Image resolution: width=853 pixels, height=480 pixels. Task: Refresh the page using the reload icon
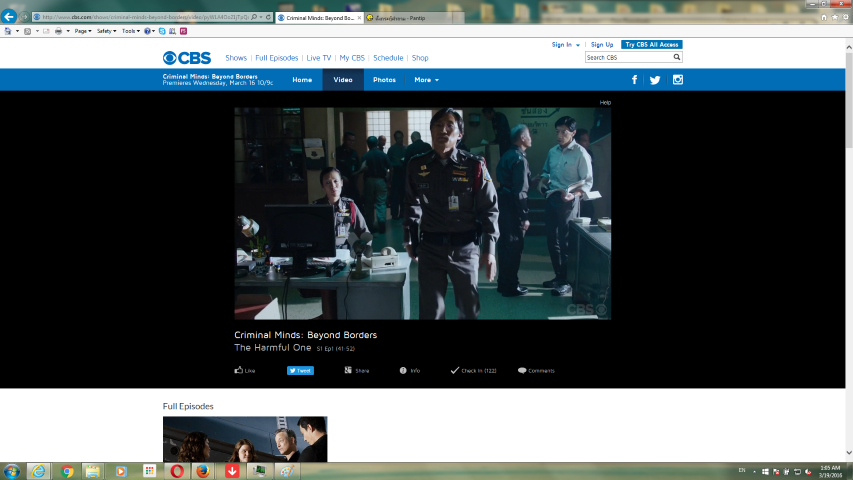coord(268,17)
